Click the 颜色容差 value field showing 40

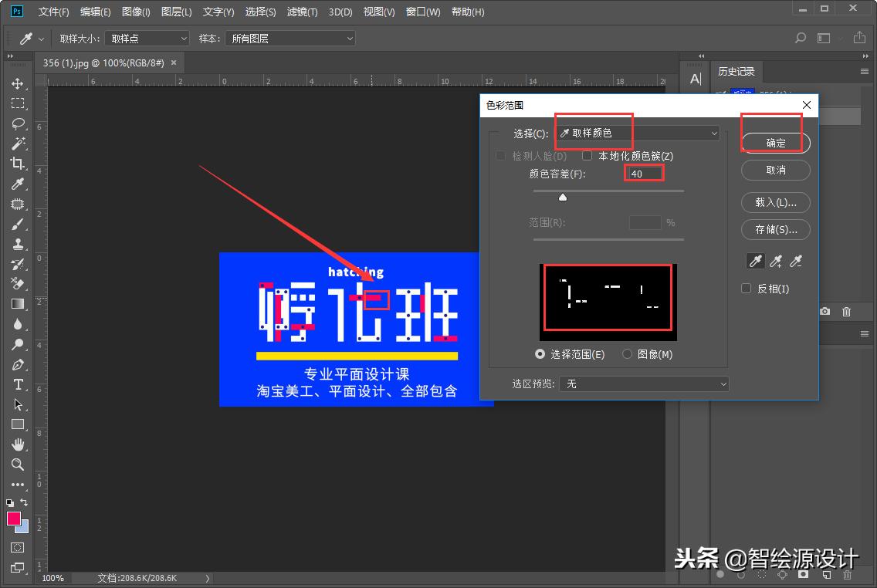click(644, 173)
